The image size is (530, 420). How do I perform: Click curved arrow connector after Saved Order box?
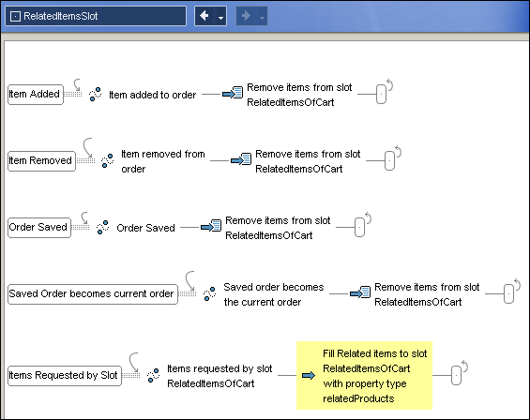tap(190, 281)
